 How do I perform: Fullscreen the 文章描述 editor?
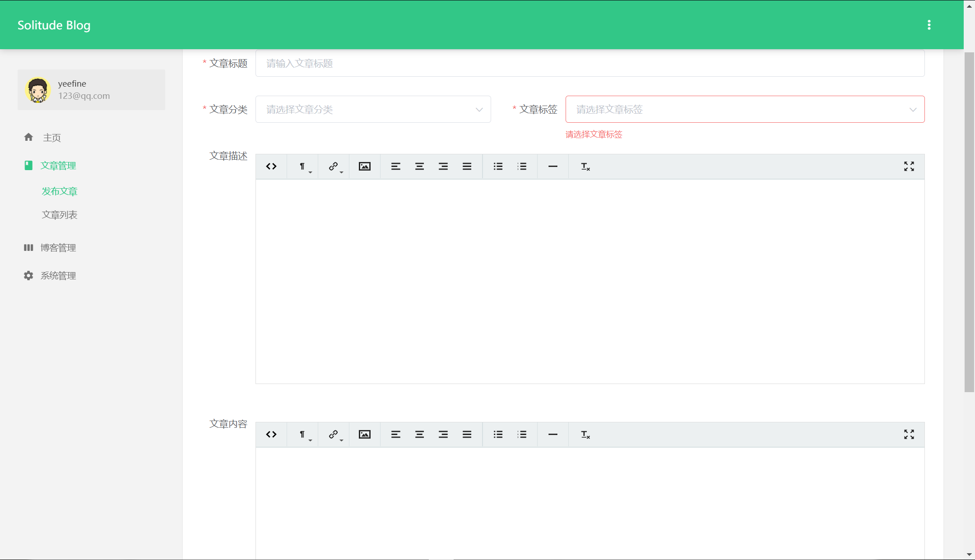pyautogui.click(x=909, y=167)
